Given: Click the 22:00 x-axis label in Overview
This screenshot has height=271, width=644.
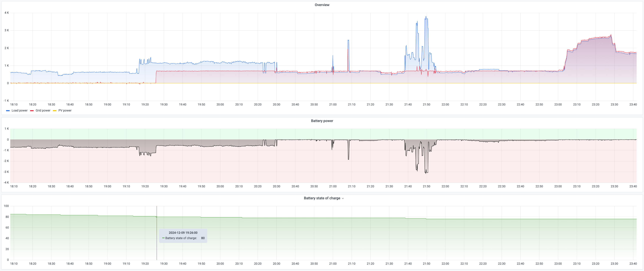Looking at the screenshot, I should click(445, 104).
